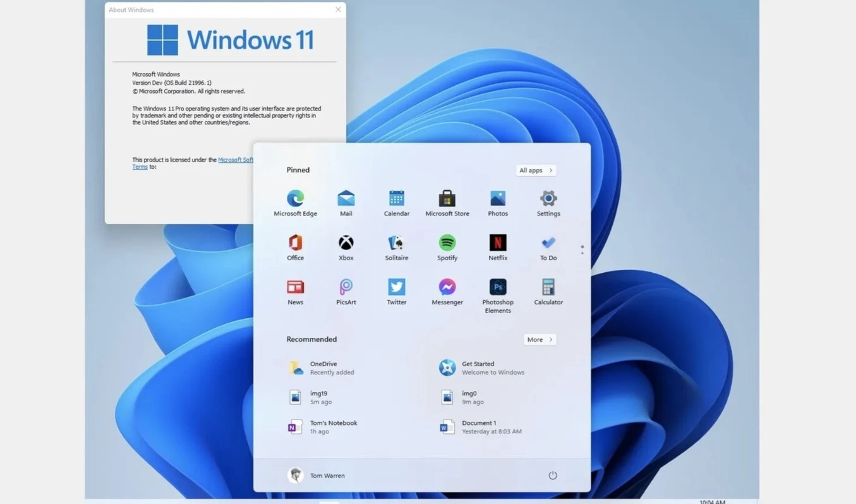Screen dimensions: 856x504
Task: Launch Solitaire from the Start menu
Action: point(396,242)
